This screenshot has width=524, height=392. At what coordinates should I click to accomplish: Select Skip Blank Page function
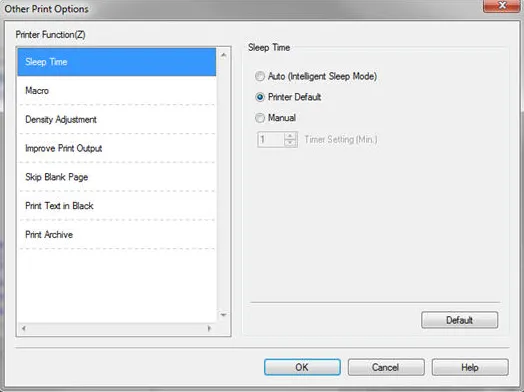[x=117, y=177]
